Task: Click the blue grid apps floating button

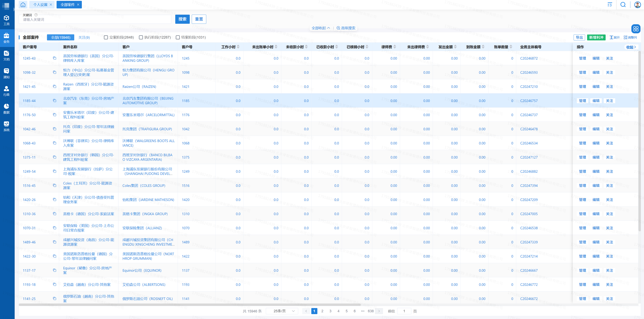Action: (x=636, y=29)
